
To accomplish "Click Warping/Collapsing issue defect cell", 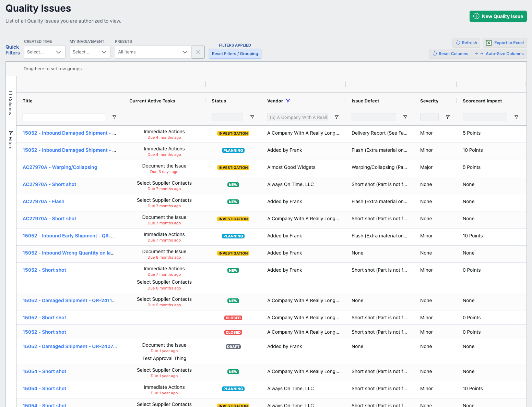I will pos(379,167).
